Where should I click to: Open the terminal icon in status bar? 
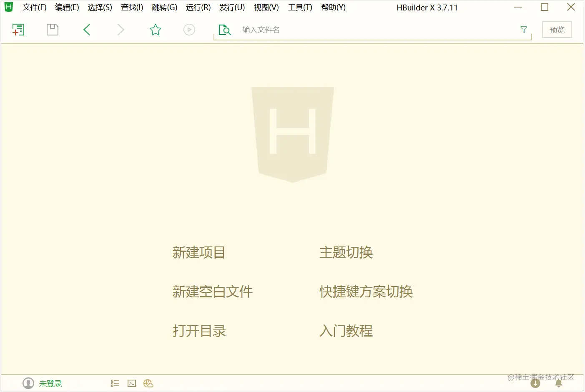[x=132, y=383]
